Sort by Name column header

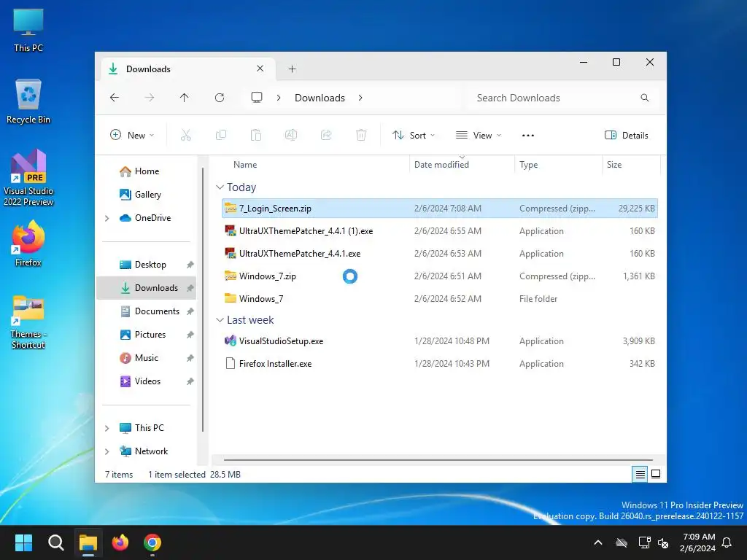[x=245, y=165]
